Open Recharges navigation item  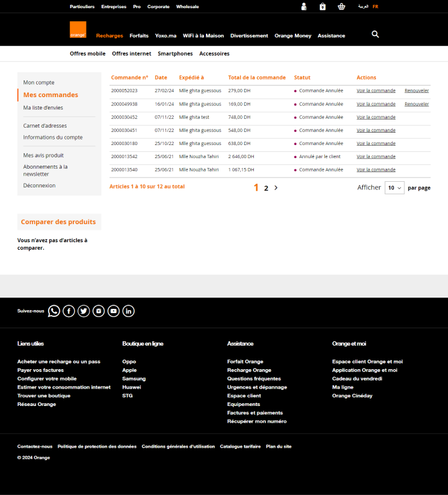point(110,35)
